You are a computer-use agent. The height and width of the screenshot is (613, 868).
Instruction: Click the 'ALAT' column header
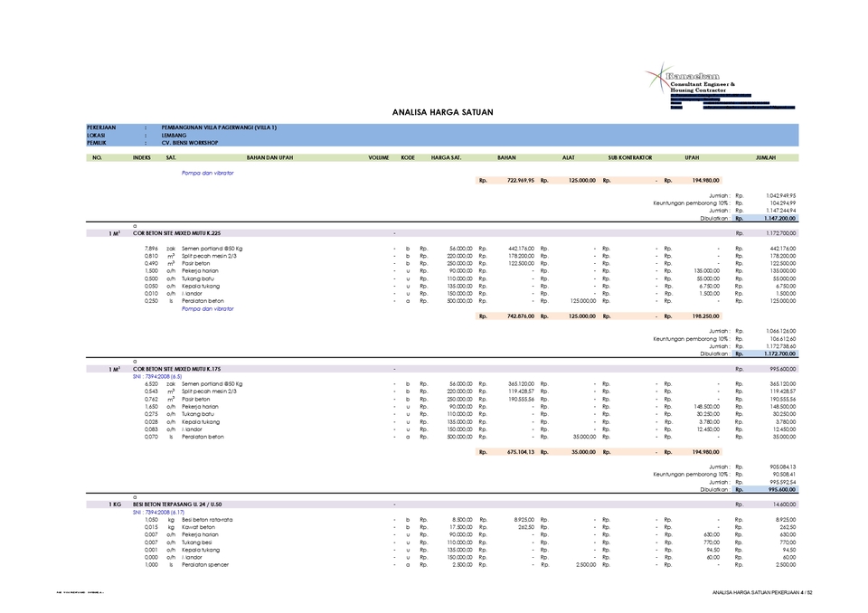click(x=569, y=158)
